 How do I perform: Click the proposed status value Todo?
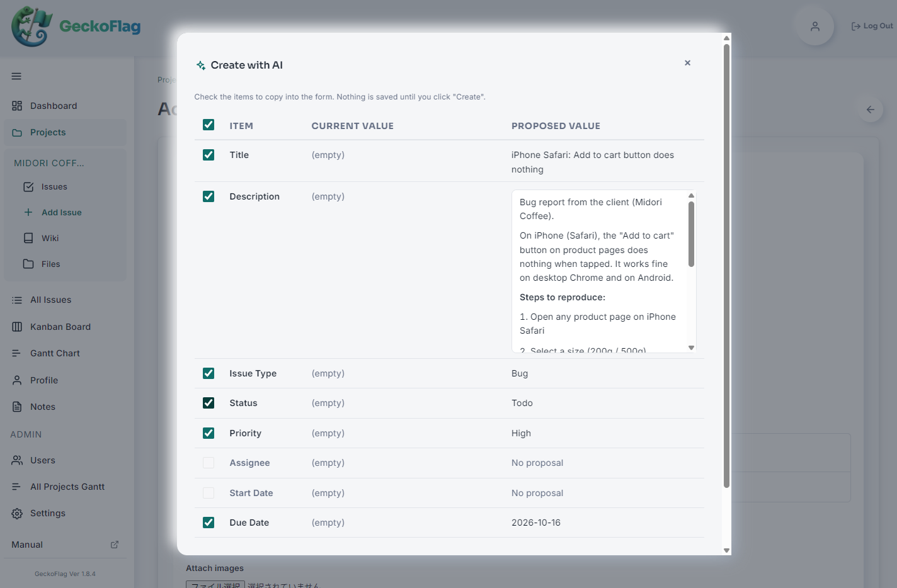click(522, 403)
